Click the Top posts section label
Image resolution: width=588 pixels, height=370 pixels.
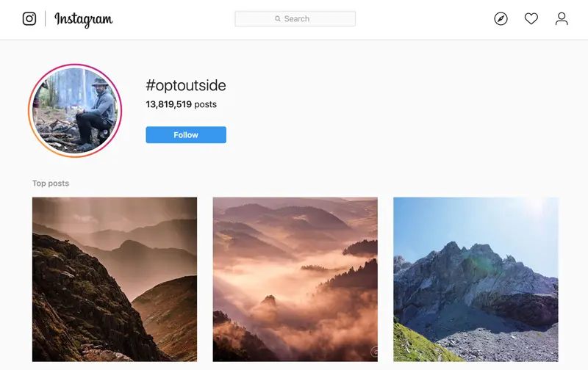tap(51, 183)
